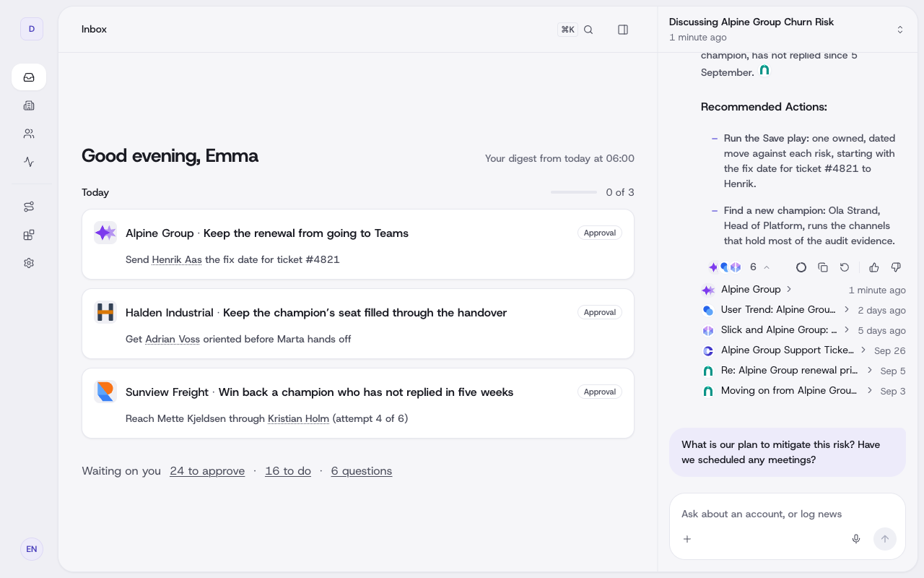Image resolution: width=924 pixels, height=578 pixels.
Task: Copy the assistant response
Action: pyautogui.click(x=823, y=267)
